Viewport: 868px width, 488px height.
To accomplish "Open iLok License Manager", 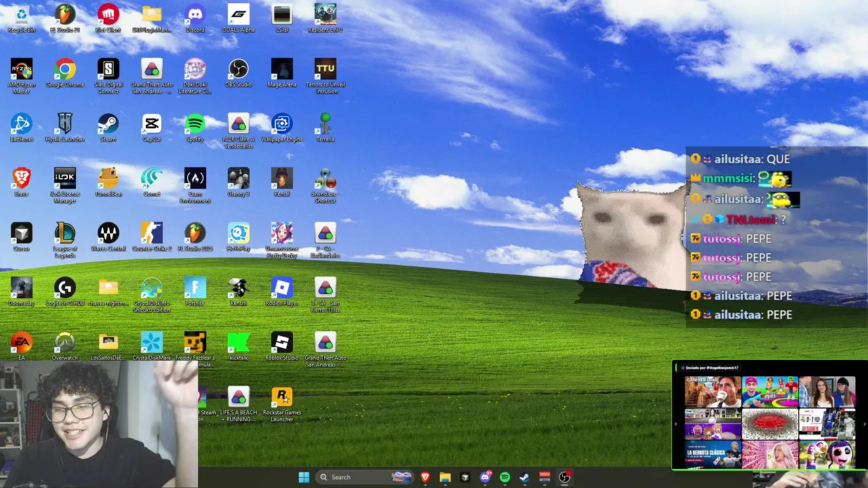I will [64, 186].
